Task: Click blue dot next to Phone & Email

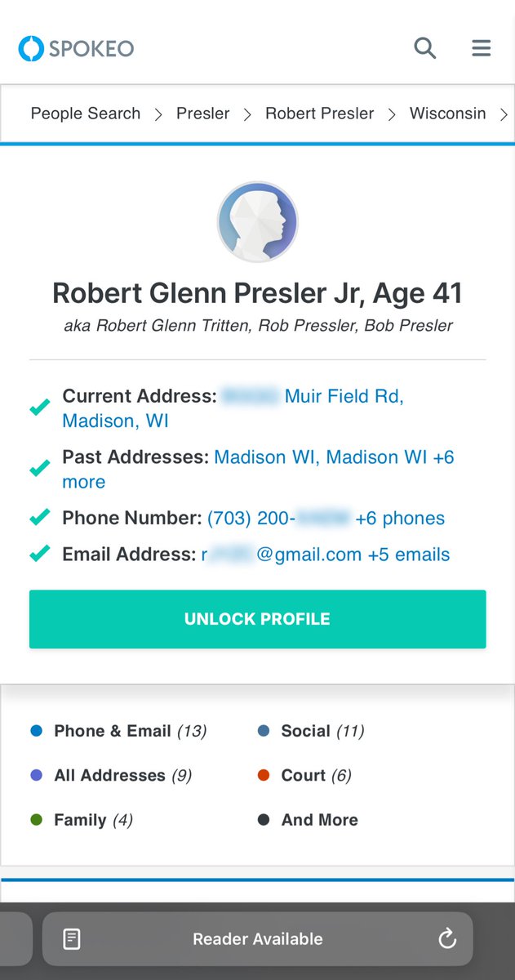Action: [x=36, y=731]
